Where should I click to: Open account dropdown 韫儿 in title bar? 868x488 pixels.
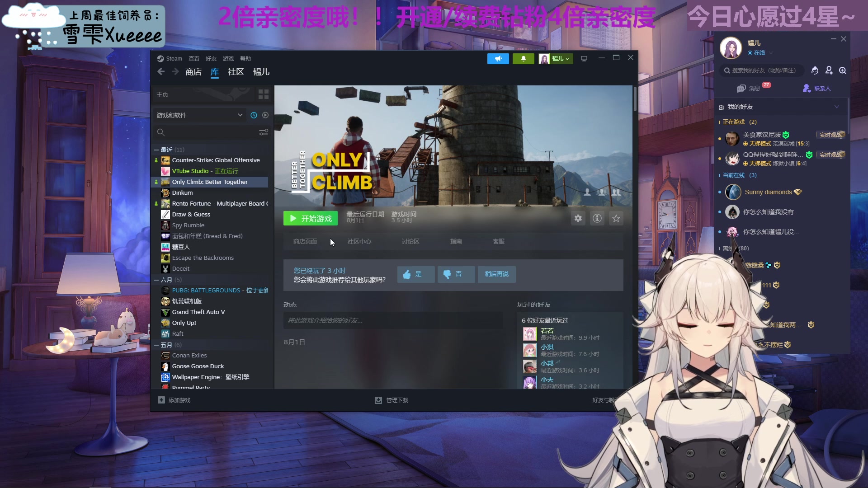[x=556, y=59]
